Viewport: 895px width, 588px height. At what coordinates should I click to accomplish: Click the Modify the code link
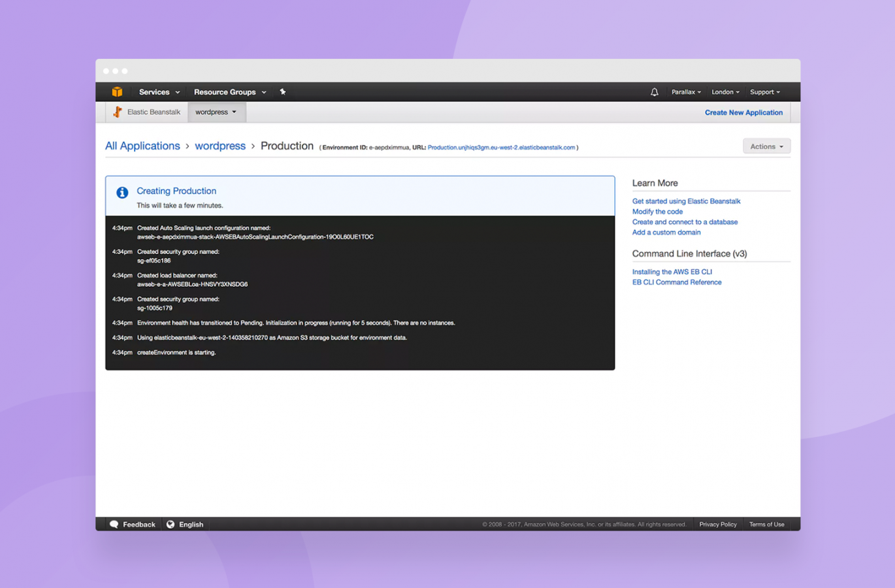tap(657, 212)
